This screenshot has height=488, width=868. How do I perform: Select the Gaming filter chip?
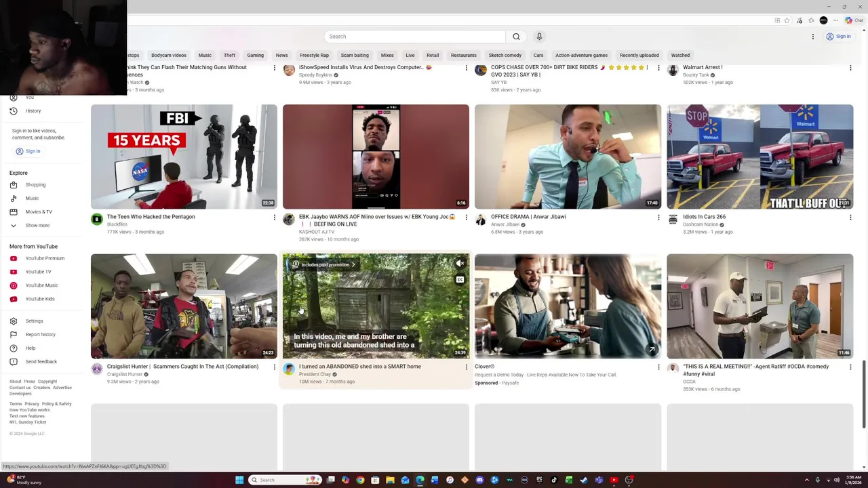click(255, 56)
